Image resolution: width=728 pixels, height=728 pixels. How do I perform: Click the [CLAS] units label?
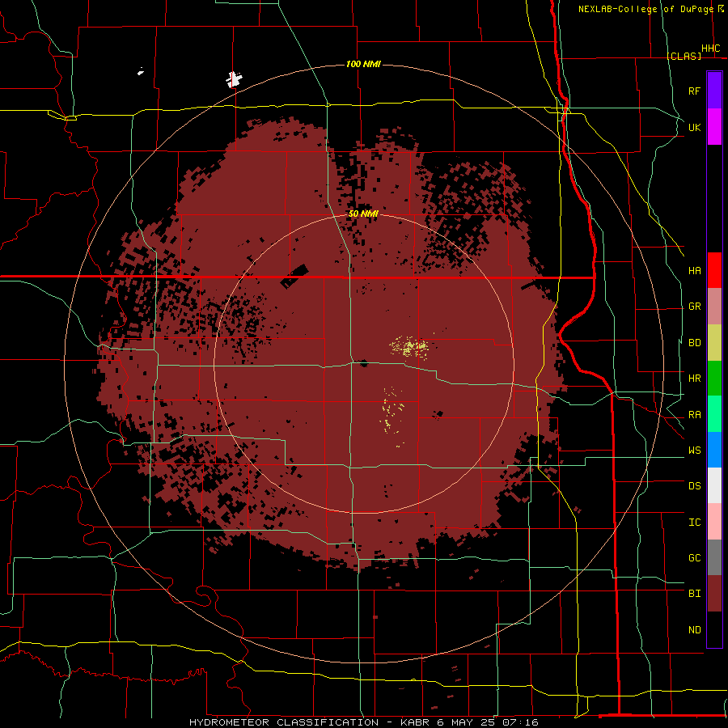(x=684, y=56)
